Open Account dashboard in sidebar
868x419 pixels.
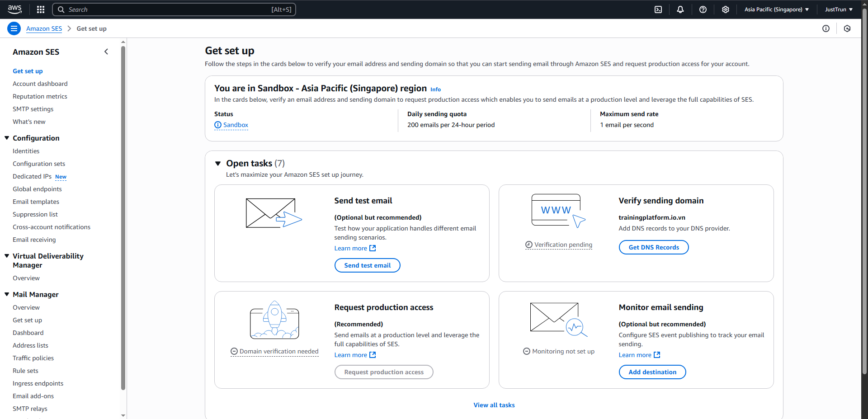pyautogui.click(x=40, y=84)
